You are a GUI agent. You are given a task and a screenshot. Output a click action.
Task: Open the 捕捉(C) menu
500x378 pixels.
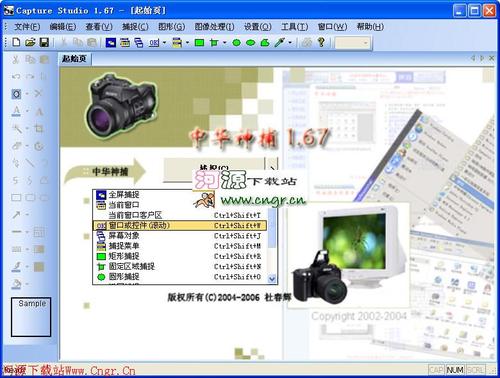[x=135, y=27]
